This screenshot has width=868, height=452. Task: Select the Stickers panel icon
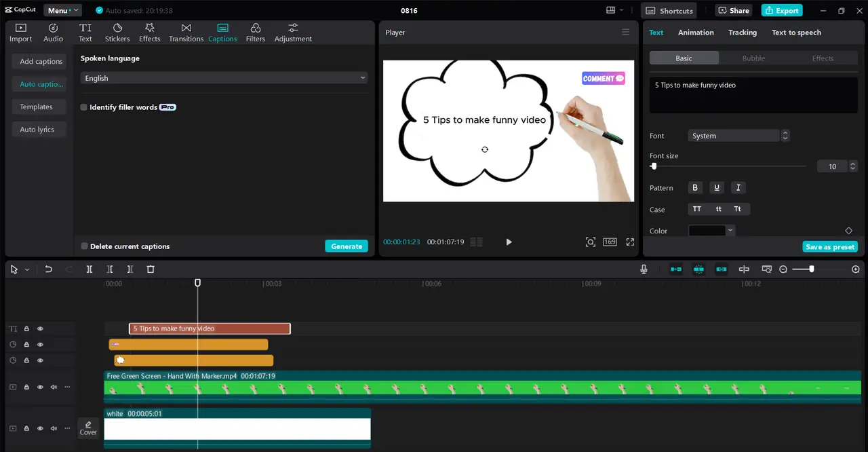[x=117, y=31]
